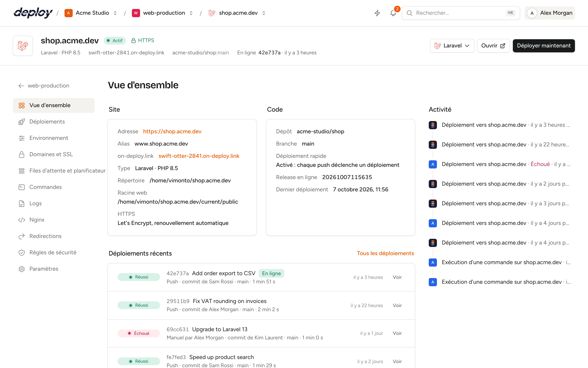This screenshot has height=368, width=588.
Task: Click the lock icon for Domaines et SSL
Action: point(22,154)
